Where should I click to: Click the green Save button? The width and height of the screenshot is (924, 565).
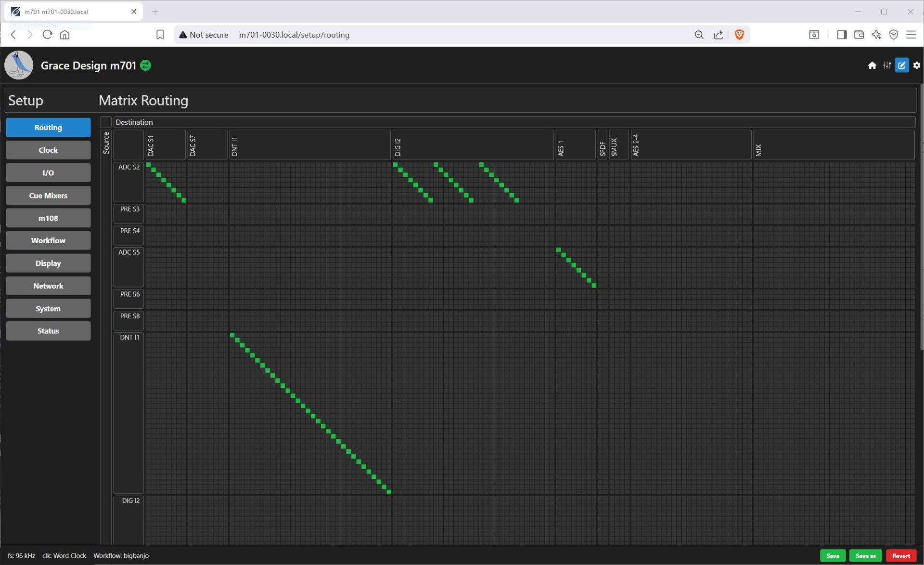click(833, 555)
